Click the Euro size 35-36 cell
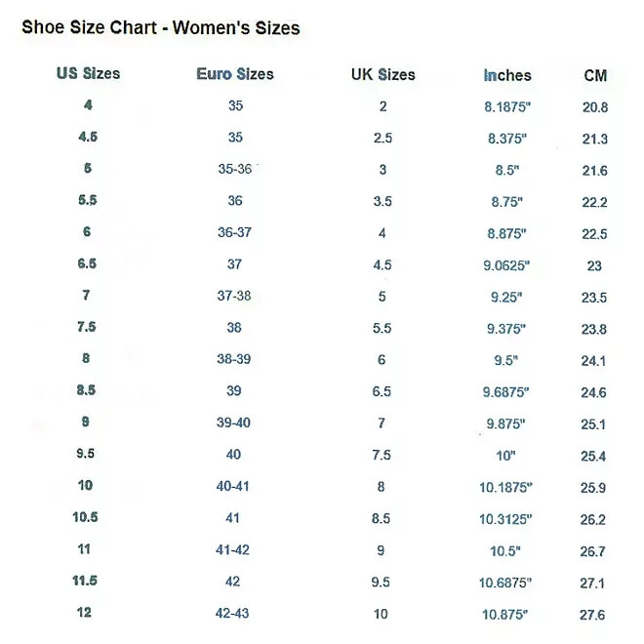Viewport: 644px width, 644px height. (x=234, y=169)
